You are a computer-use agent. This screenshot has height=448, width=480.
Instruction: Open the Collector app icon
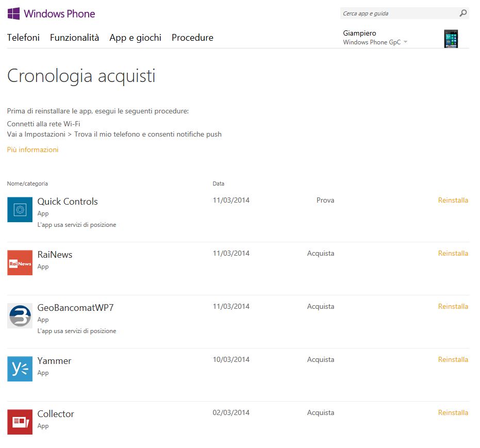tap(20, 422)
